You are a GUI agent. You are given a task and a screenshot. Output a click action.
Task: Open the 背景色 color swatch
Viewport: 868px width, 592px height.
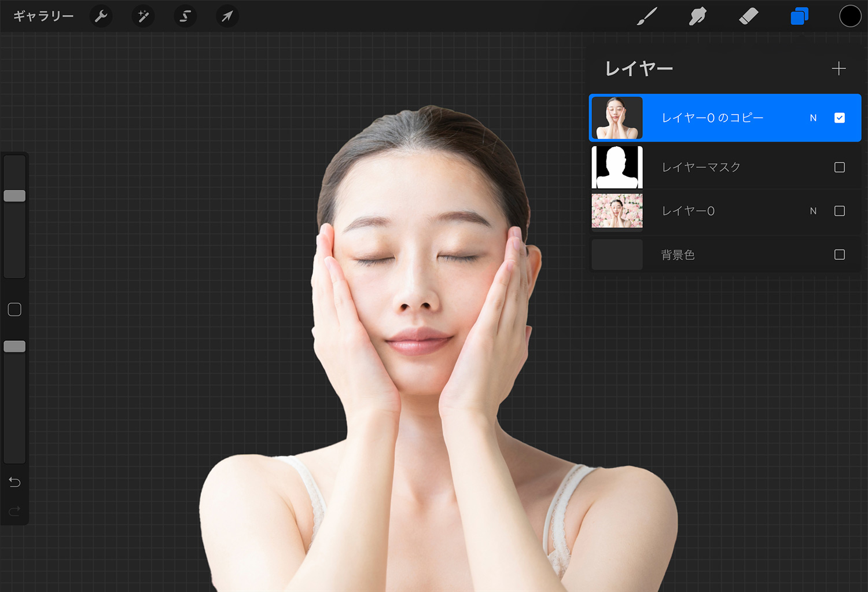point(617,255)
